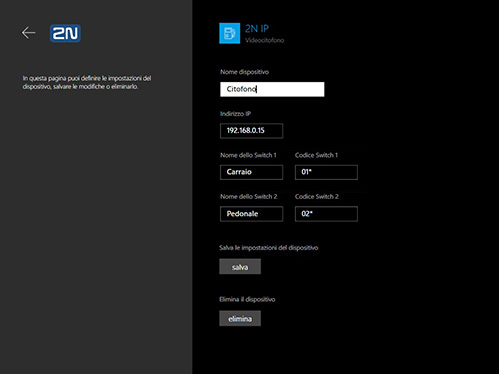Select the Switch 2 name field Pedonale
This screenshot has height=374, width=499.
pos(251,214)
